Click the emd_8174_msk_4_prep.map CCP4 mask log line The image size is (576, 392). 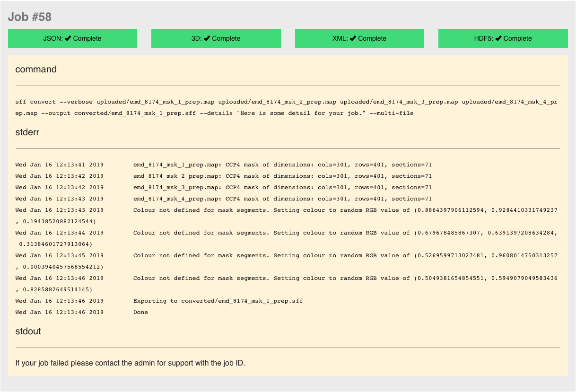pos(282,199)
